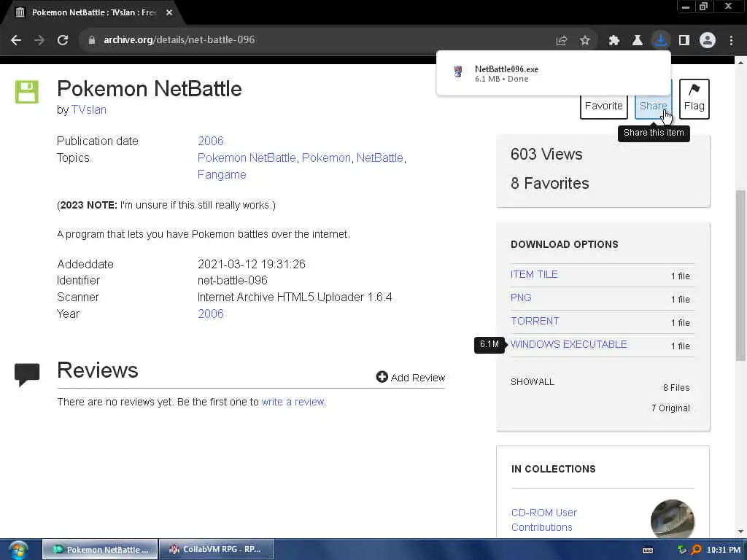Close the Pokemon NetBattle tab
Screen dimensions: 747x560
pyautogui.click(x=169, y=12)
